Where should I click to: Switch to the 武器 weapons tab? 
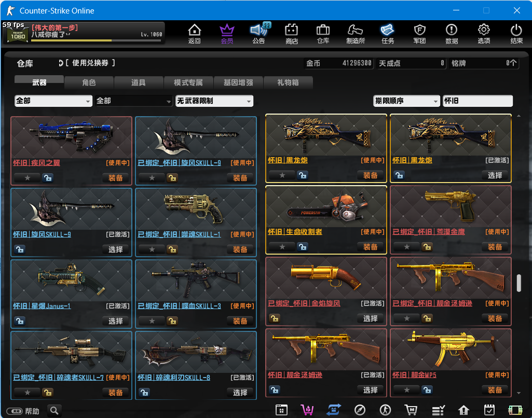pos(39,82)
